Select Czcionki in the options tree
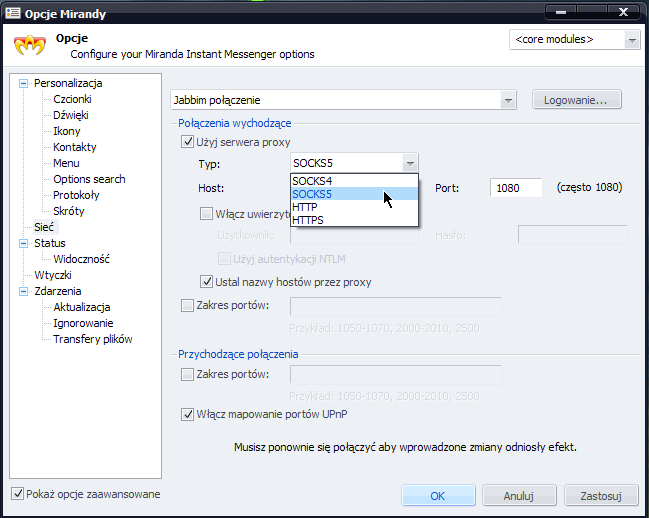 coord(72,99)
